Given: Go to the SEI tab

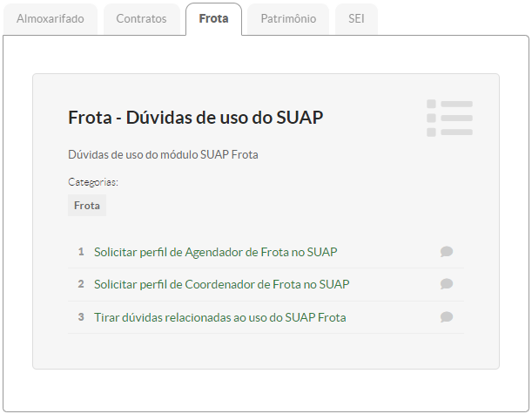Looking at the screenshot, I should (x=356, y=18).
